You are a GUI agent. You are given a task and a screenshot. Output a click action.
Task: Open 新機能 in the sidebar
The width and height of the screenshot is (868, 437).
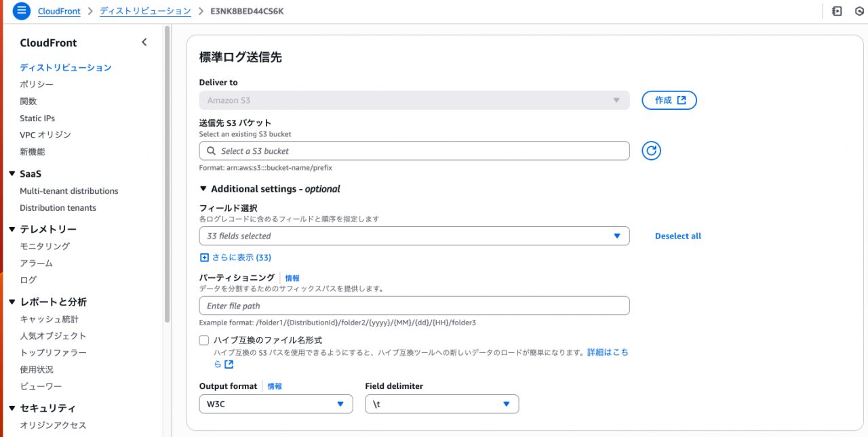coord(33,152)
